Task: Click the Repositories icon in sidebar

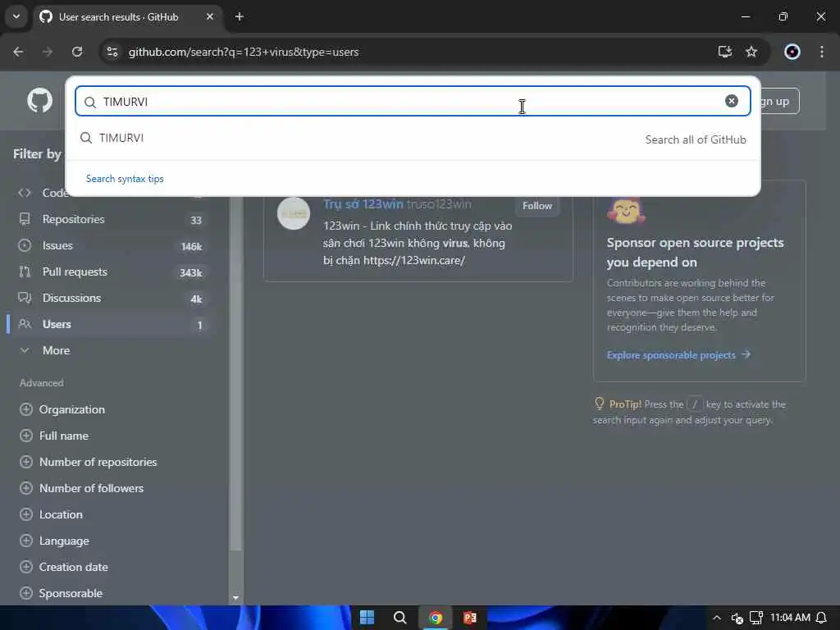Action: (25, 219)
